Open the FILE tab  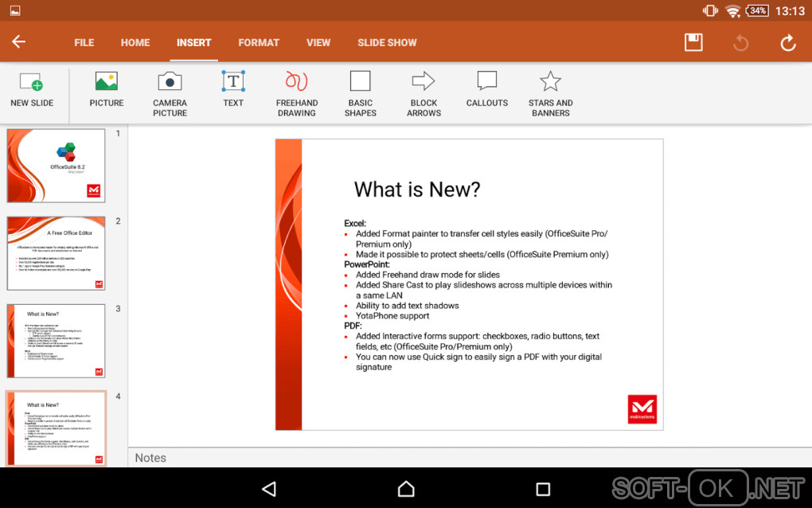tap(84, 43)
